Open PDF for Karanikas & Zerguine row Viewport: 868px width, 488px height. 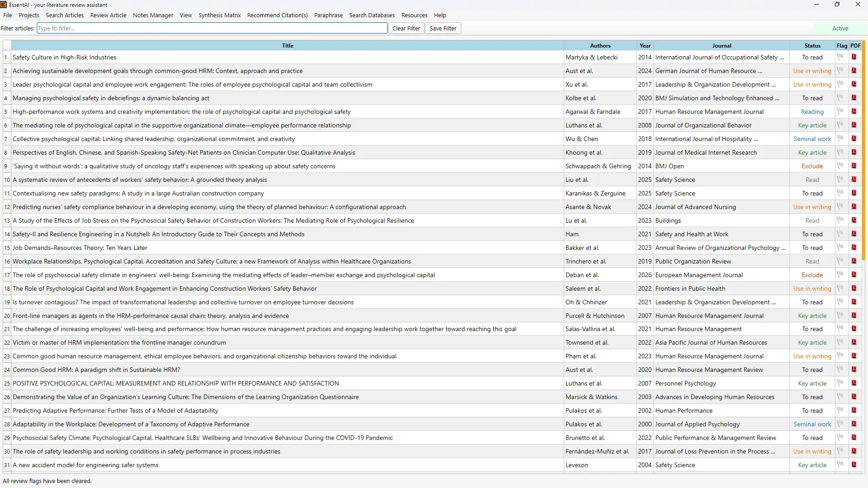tap(854, 193)
